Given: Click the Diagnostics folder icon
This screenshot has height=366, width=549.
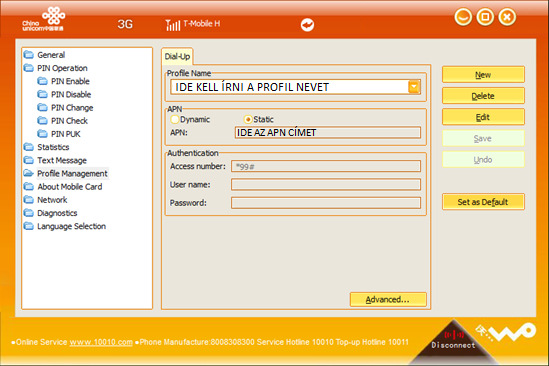Looking at the screenshot, I should 29,213.
